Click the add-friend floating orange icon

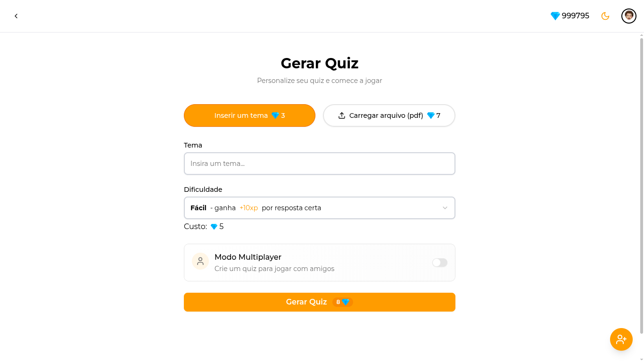621,339
